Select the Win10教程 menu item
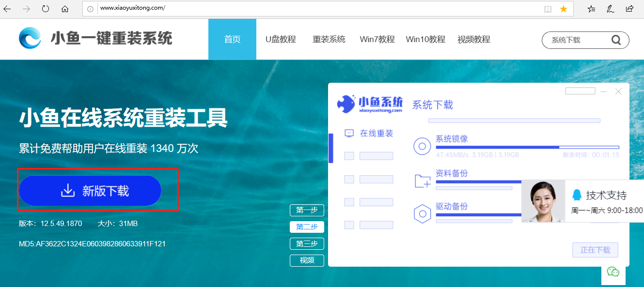This screenshot has height=287, width=644. pos(425,40)
